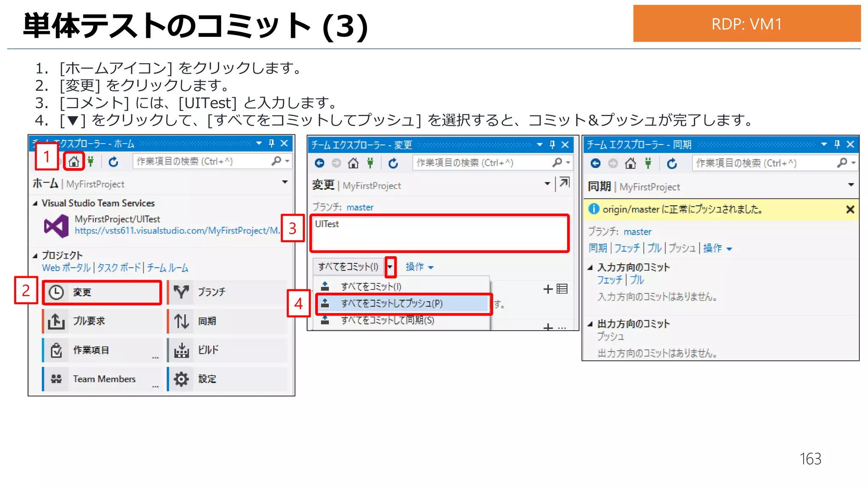Open the commit button dropdown arrow
This screenshot has width=868, height=488.
point(390,267)
